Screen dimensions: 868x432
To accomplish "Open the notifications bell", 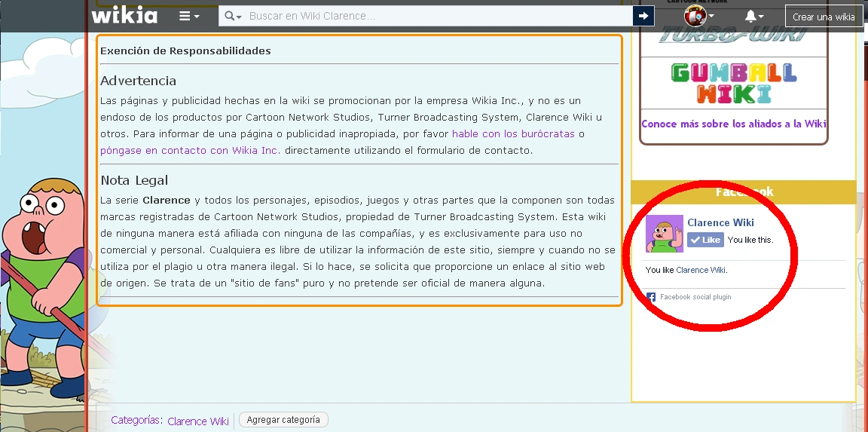I will pyautogui.click(x=753, y=16).
